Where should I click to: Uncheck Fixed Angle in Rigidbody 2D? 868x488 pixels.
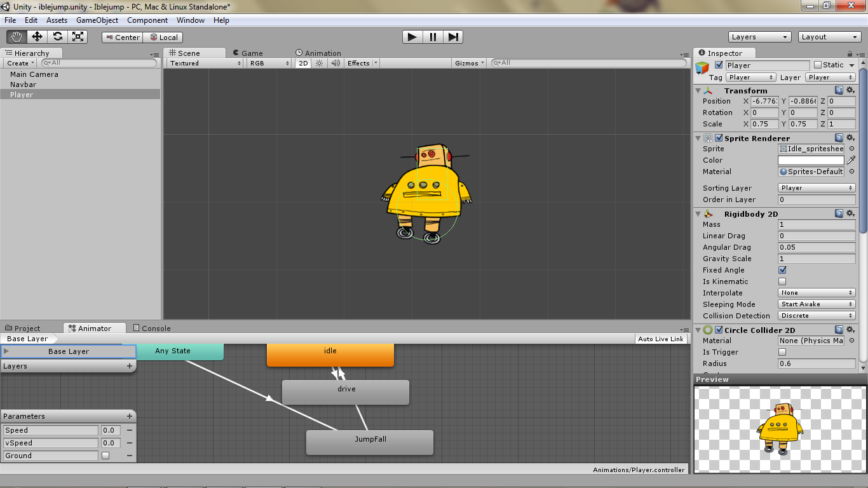(x=783, y=270)
